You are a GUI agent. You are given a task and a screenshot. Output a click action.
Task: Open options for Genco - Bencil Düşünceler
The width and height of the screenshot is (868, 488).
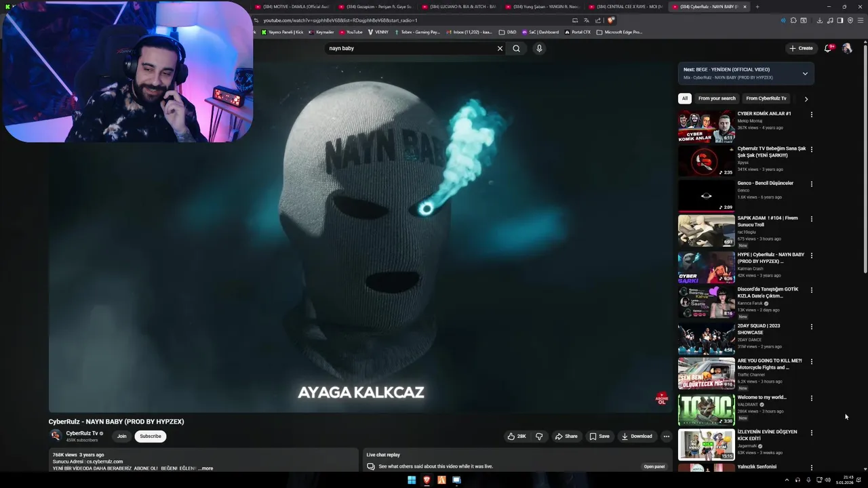tap(811, 184)
